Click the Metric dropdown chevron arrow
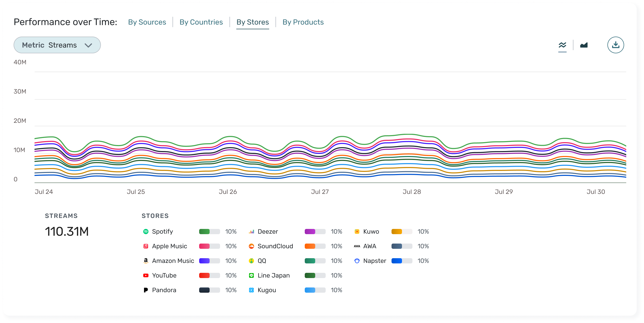Screen dimensions: 644x323 click(x=88, y=45)
